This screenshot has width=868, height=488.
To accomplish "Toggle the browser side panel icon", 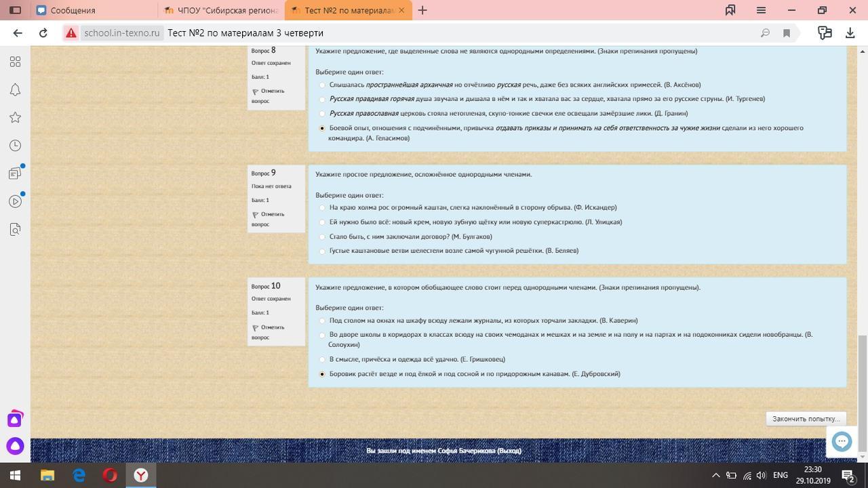I will (15, 10).
